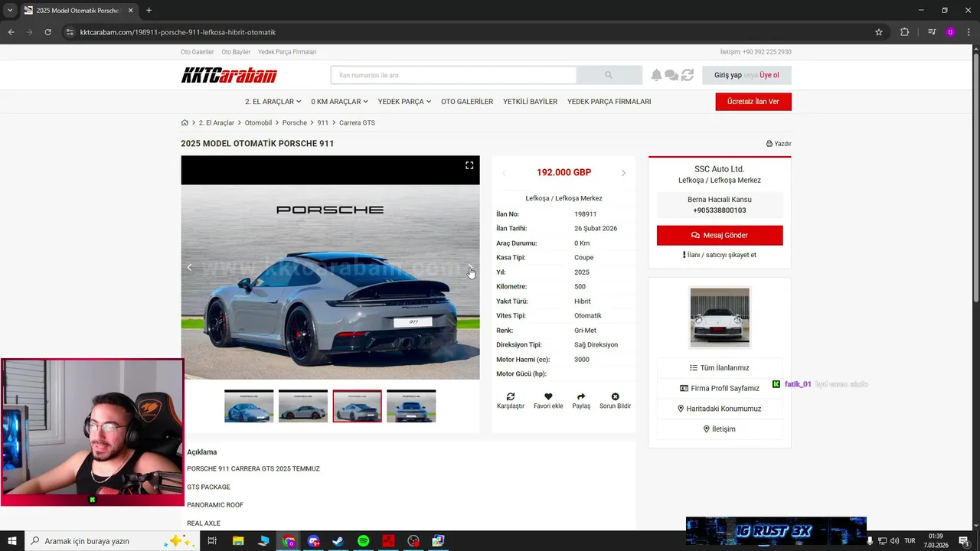This screenshot has height=551, width=980.
Task: Expand the Yedek Parça menu
Action: pos(404,102)
